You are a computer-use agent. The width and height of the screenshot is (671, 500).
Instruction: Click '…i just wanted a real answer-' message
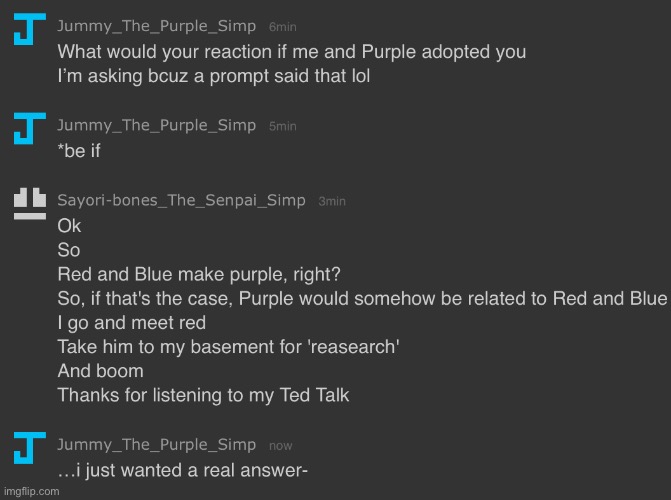183,470
